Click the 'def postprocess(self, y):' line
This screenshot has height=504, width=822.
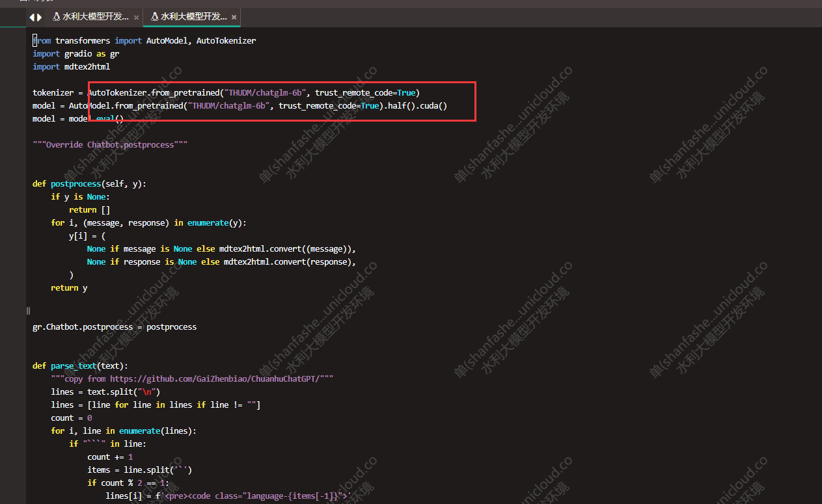point(90,183)
